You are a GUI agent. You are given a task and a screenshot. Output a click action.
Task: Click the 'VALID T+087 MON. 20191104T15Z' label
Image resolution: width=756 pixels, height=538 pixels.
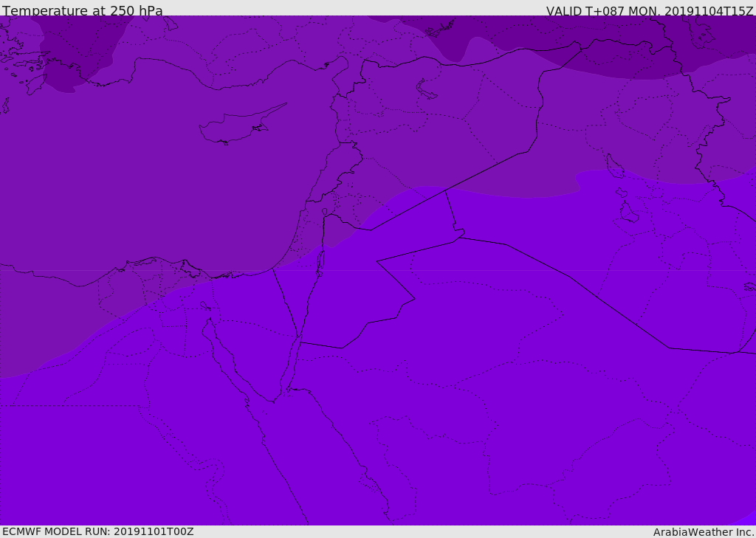coord(650,10)
